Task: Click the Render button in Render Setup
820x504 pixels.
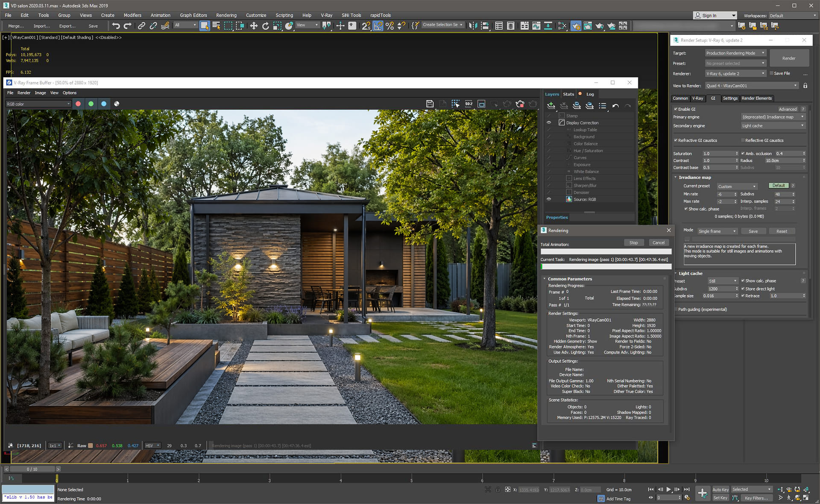Action: [x=789, y=58]
